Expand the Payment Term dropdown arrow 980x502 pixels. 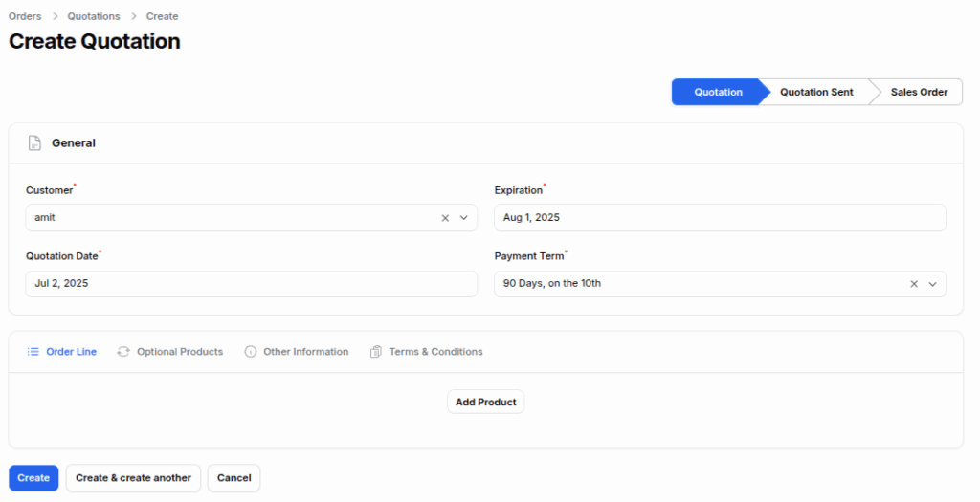(932, 284)
